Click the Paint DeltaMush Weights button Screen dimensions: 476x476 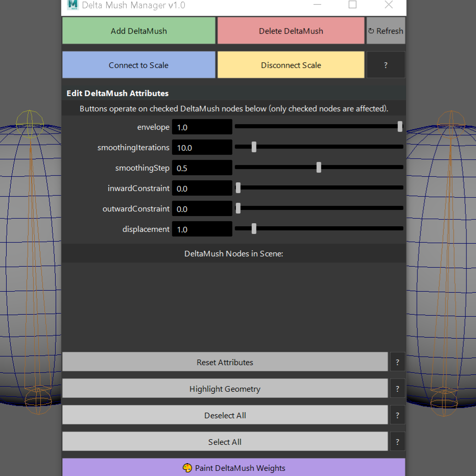(234, 467)
